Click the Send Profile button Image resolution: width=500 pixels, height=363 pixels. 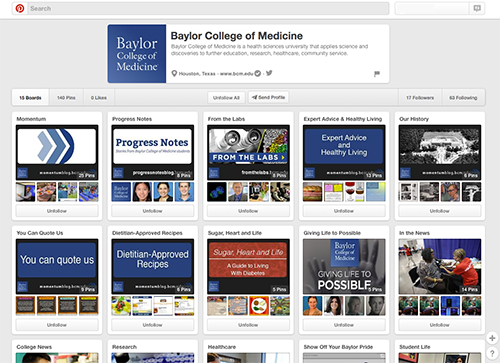point(268,97)
